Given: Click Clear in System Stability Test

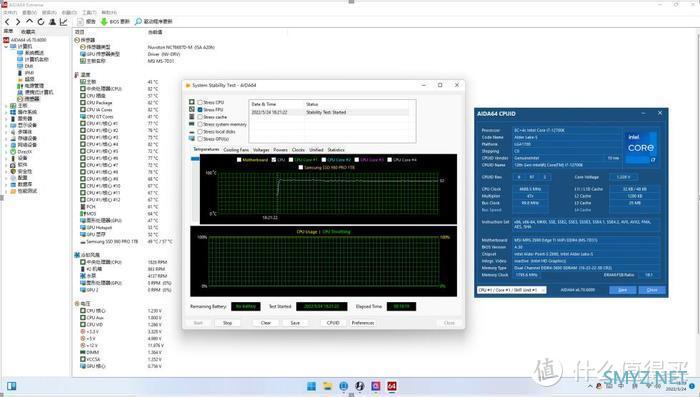Looking at the screenshot, I should tap(266, 323).
